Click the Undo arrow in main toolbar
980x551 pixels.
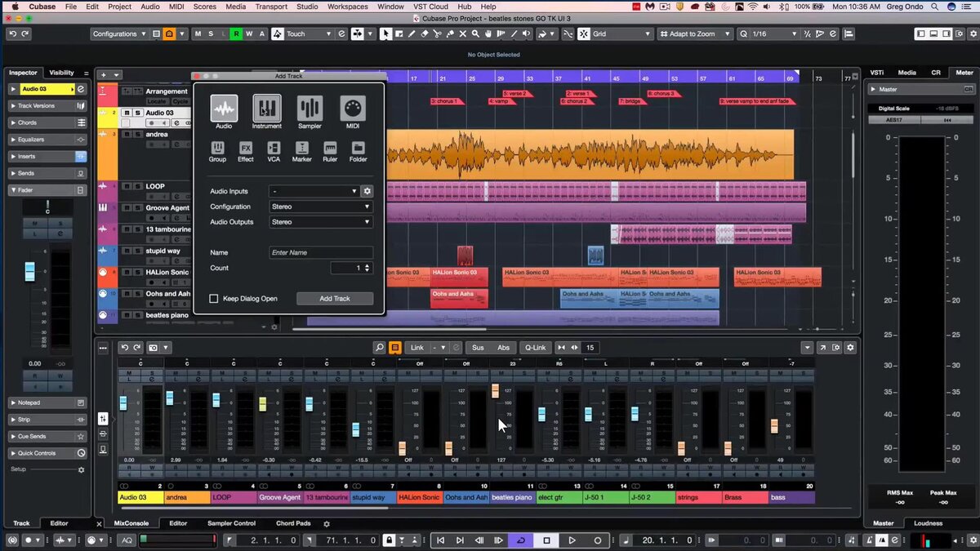click(x=12, y=34)
